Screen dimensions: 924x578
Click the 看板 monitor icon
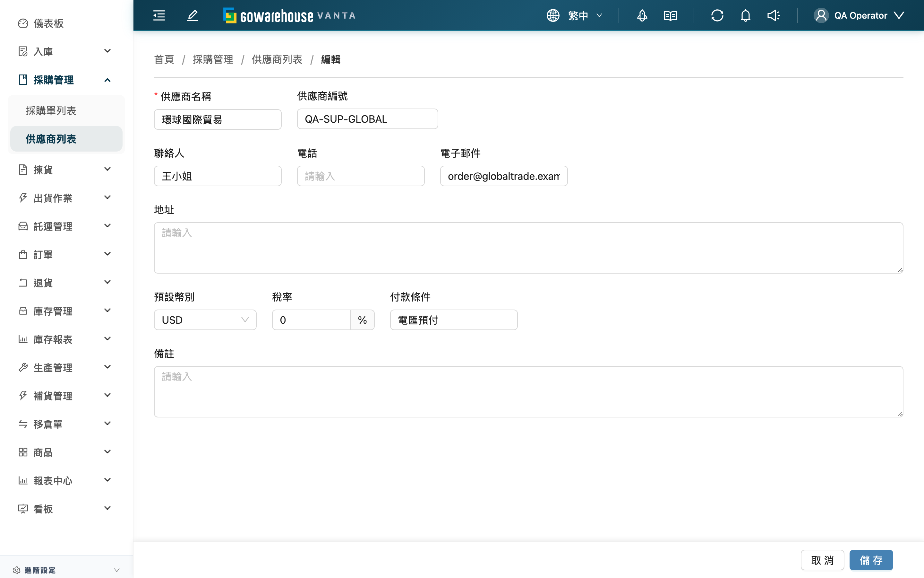pyautogui.click(x=23, y=509)
